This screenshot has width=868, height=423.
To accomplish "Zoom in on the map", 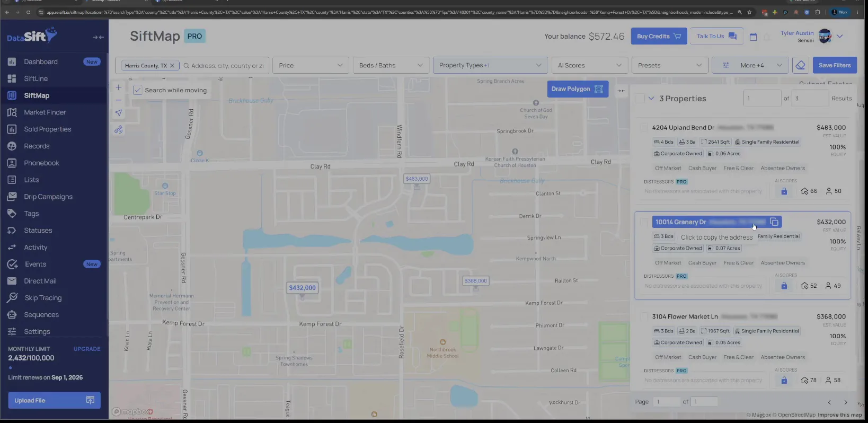I will pyautogui.click(x=118, y=87).
